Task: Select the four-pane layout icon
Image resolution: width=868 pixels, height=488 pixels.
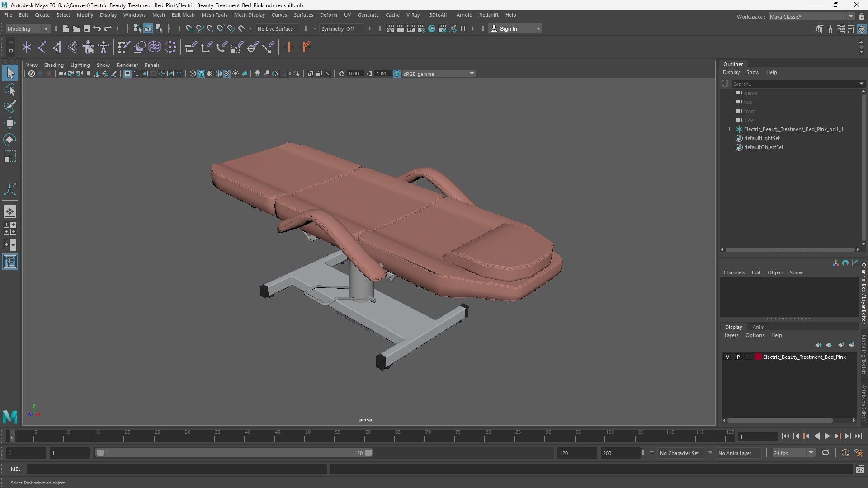Action: pyautogui.click(x=10, y=228)
